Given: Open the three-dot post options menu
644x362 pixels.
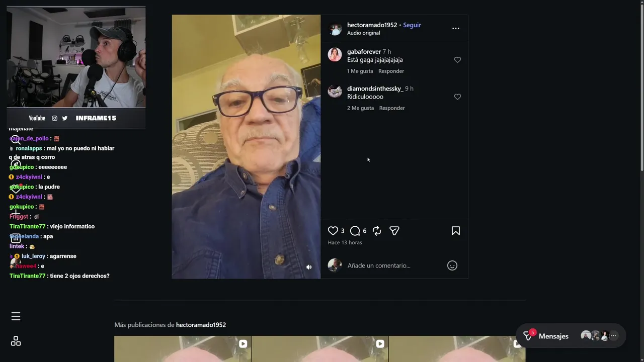Looking at the screenshot, I should 455,28.
